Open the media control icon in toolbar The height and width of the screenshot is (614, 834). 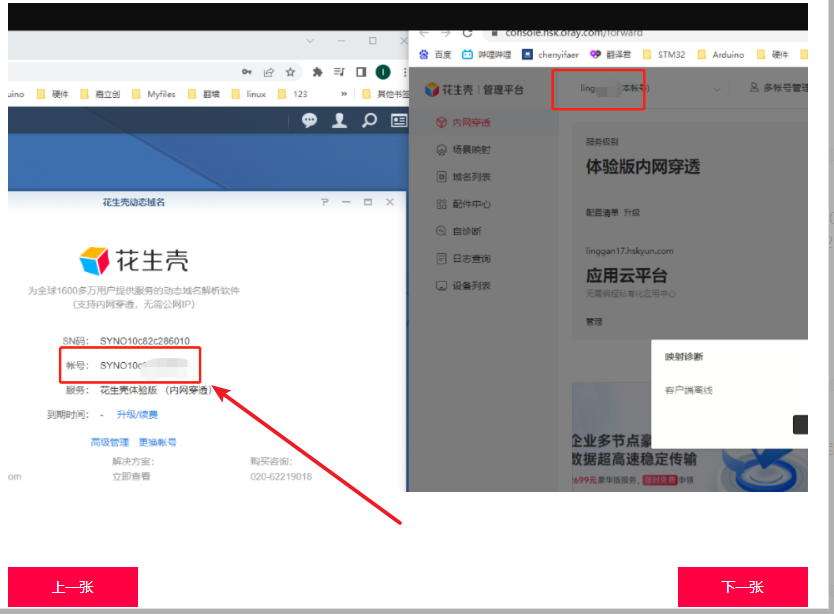(339, 72)
